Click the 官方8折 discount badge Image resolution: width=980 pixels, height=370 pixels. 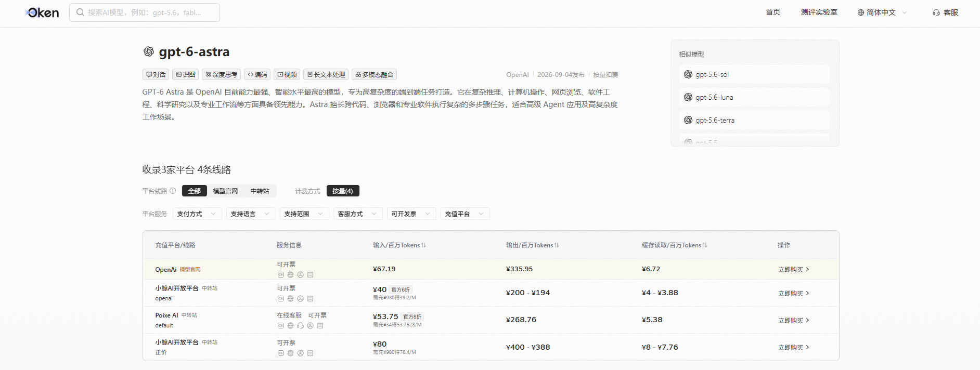tap(412, 316)
